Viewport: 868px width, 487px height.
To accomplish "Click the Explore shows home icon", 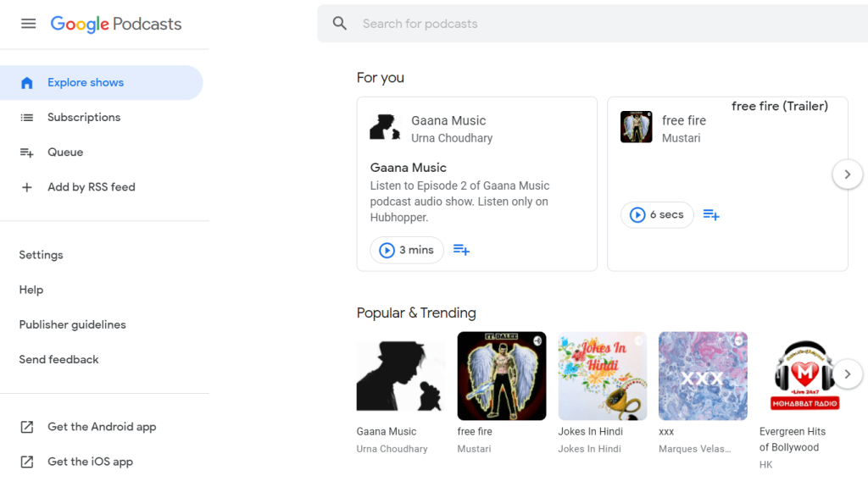I will (26, 82).
